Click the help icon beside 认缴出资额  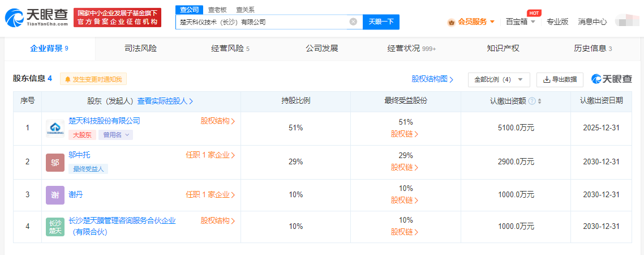[x=532, y=101]
